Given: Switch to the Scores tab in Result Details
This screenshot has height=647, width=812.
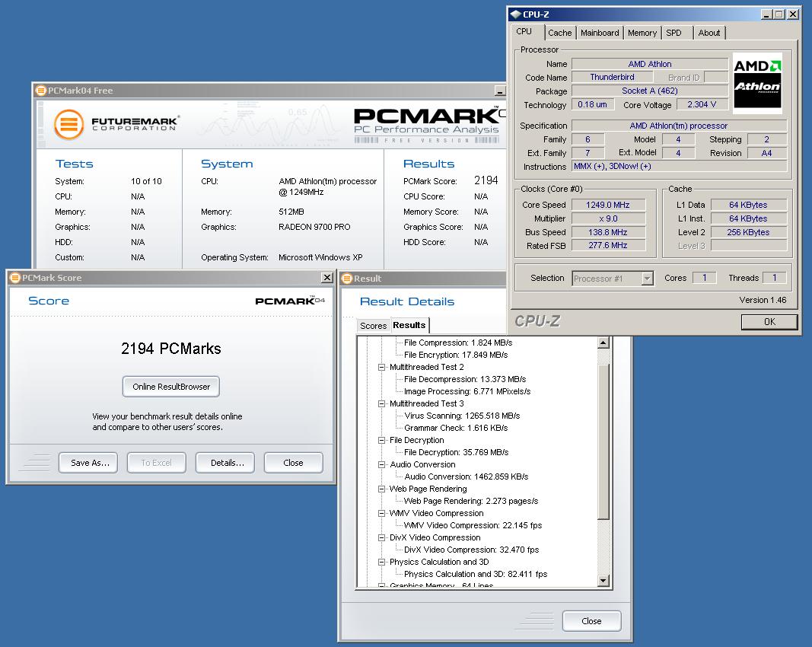Looking at the screenshot, I should pos(374,326).
